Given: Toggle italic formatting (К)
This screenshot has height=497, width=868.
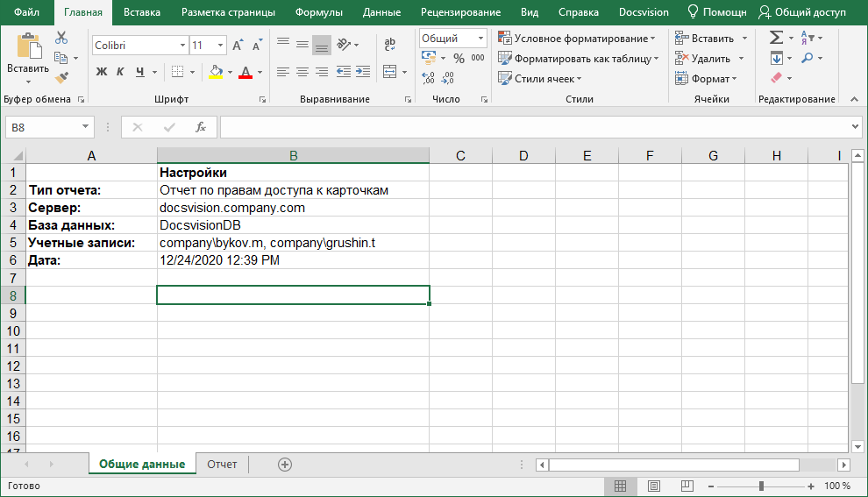Looking at the screenshot, I should pyautogui.click(x=119, y=72).
